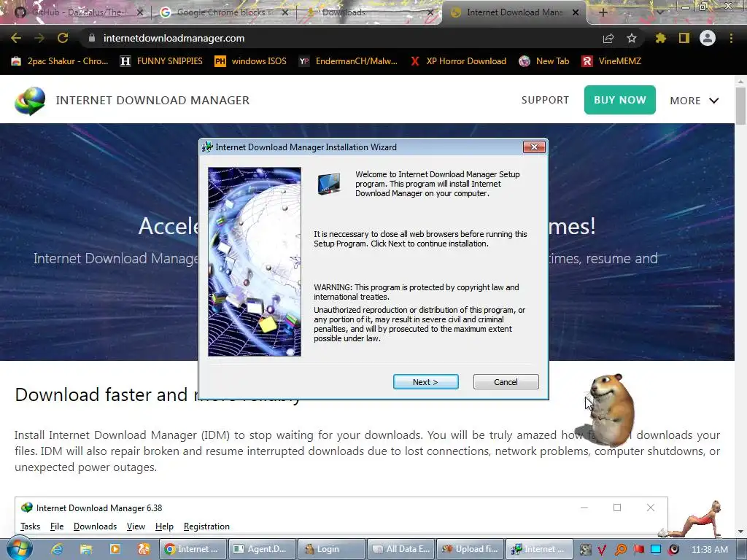Open Windows Media Player from taskbar

point(115,549)
